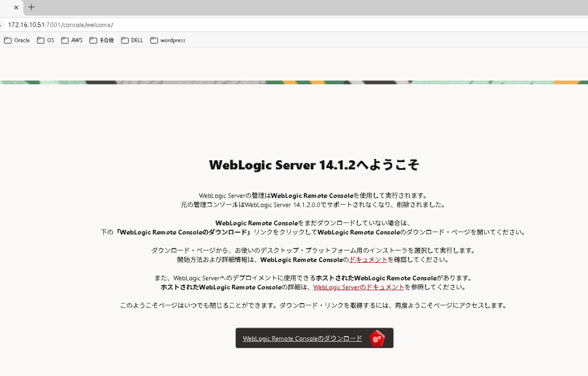Close the current browser tab
The image size is (588, 376).
(x=16, y=7)
